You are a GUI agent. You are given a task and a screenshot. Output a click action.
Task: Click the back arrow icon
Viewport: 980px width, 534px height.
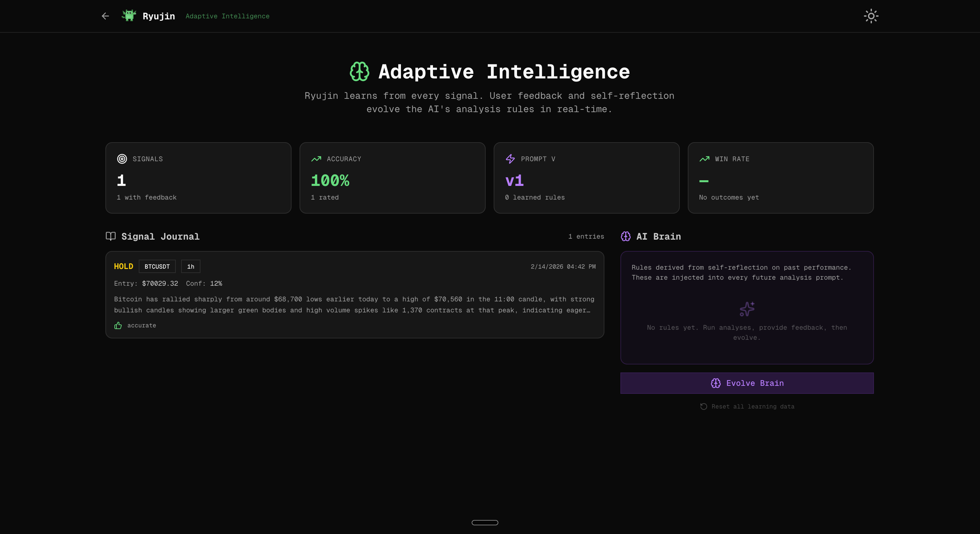(105, 16)
